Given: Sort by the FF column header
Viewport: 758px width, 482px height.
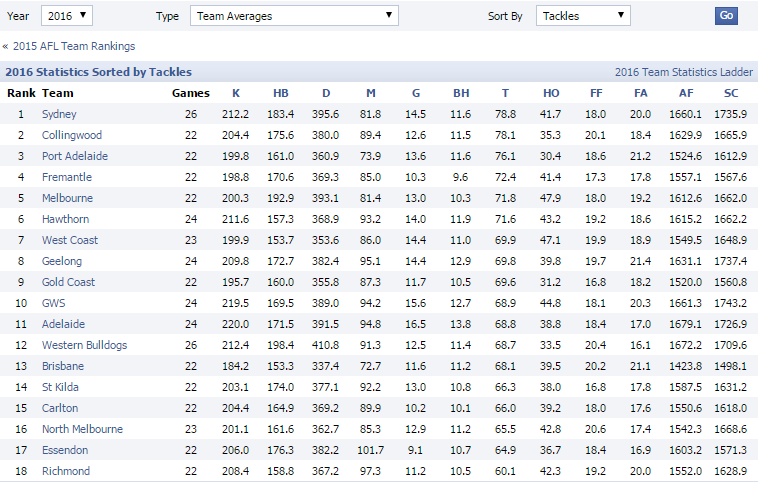Looking at the screenshot, I should pos(596,93).
